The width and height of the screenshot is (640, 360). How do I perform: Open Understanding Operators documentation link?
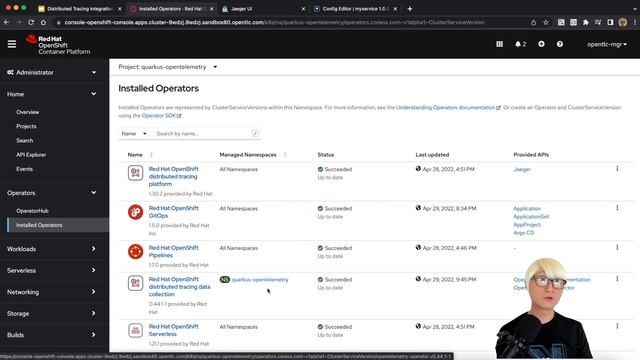(x=448, y=107)
